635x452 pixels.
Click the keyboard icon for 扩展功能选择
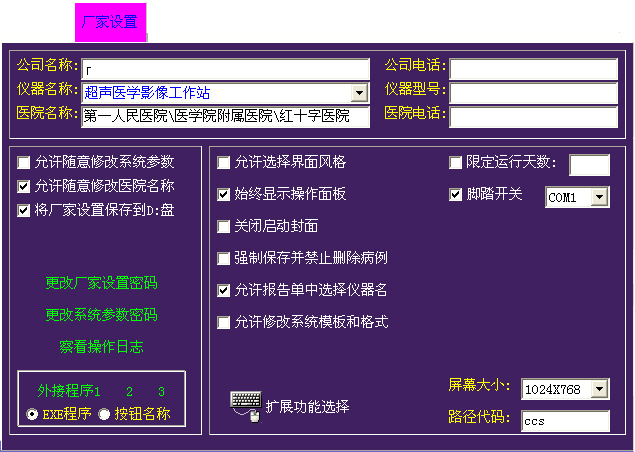tap(245, 405)
